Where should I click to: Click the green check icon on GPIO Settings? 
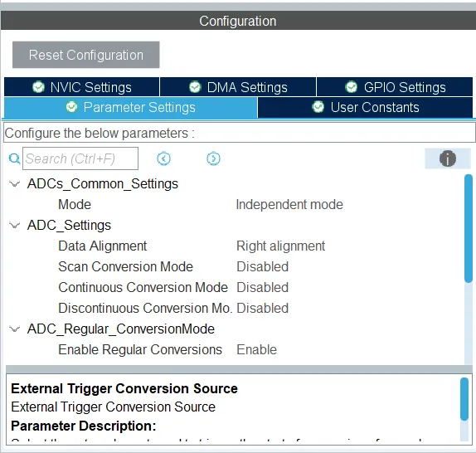pyautogui.click(x=352, y=87)
